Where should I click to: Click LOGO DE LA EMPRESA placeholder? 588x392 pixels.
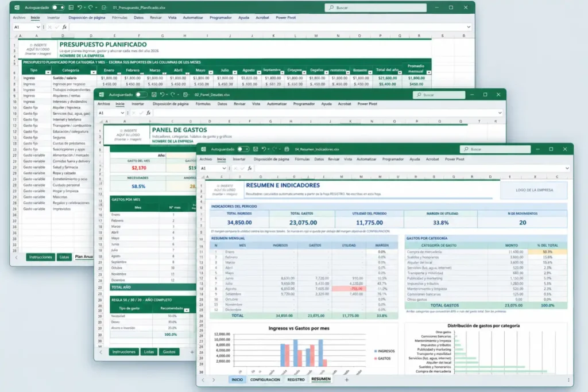[534, 190]
